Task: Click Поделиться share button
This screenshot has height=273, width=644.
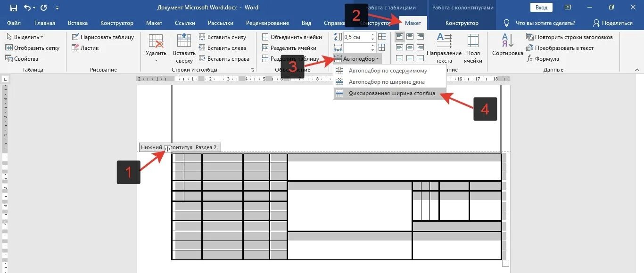Action: (613, 23)
